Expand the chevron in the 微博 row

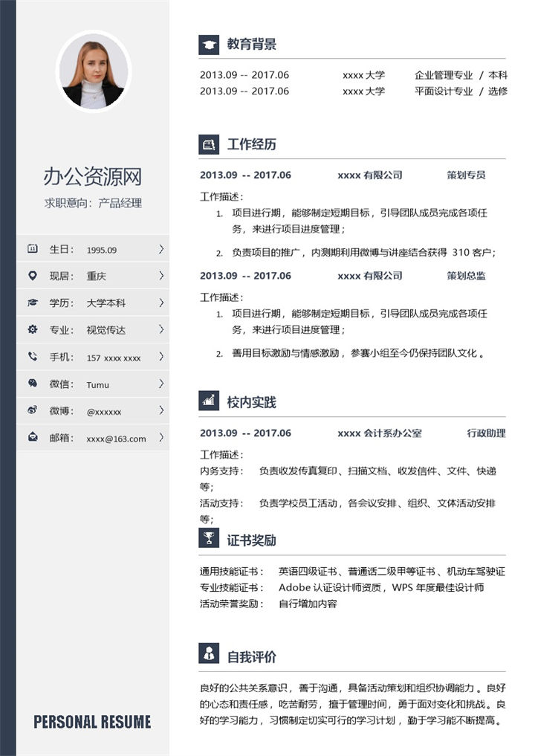(x=161, y=410)
